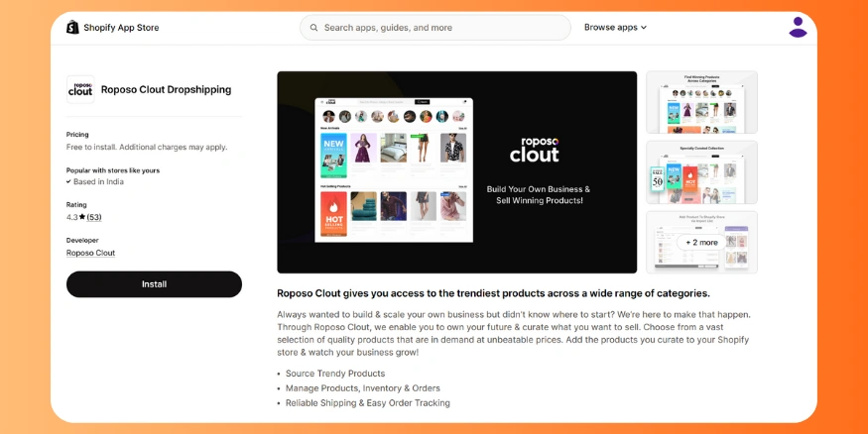Click the Roposo Clout app logo
Image resolution: width=868 pixels, height=434 pixels.
[80, 89]
